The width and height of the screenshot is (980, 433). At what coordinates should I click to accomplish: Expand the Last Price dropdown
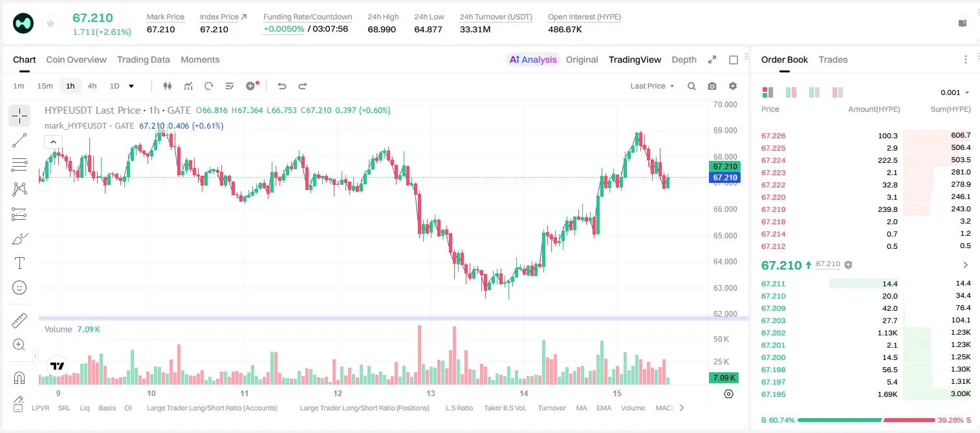click(652, 86)
